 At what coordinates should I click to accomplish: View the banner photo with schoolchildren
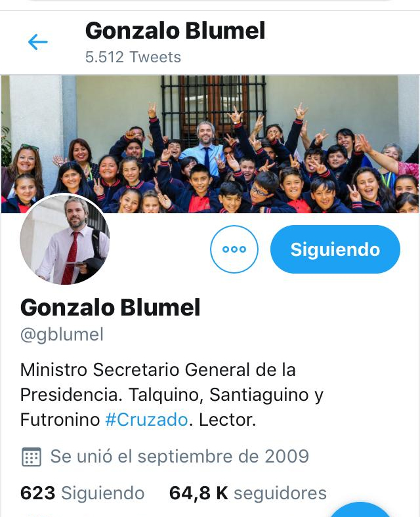[x=210, y=144]
